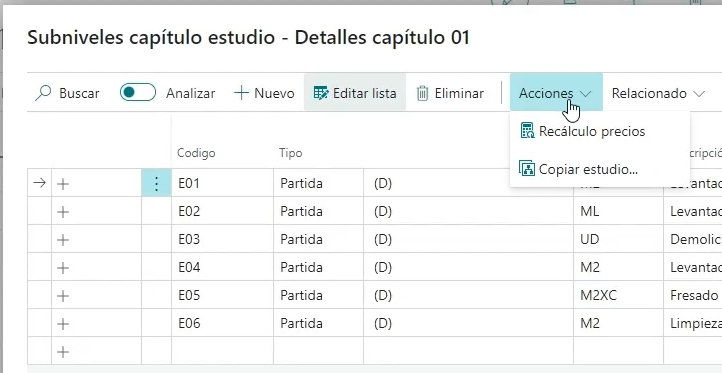Click the (D) cell in row E03

point(469,239)
